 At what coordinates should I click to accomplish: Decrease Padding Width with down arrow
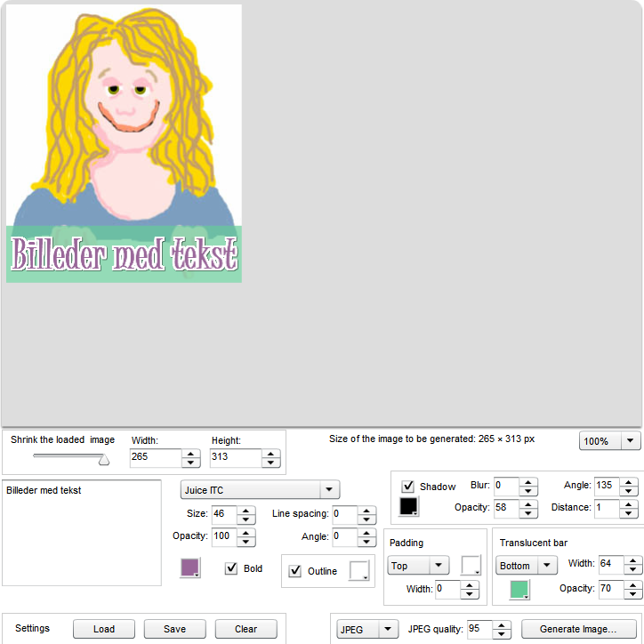coord(469,595)
